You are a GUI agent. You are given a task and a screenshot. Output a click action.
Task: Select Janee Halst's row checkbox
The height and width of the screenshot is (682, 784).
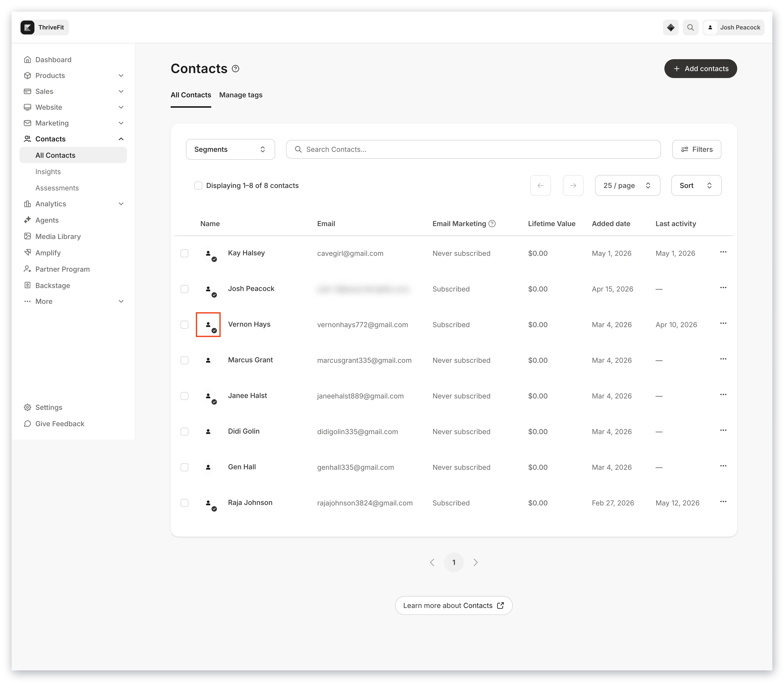[x=184, y=396]
